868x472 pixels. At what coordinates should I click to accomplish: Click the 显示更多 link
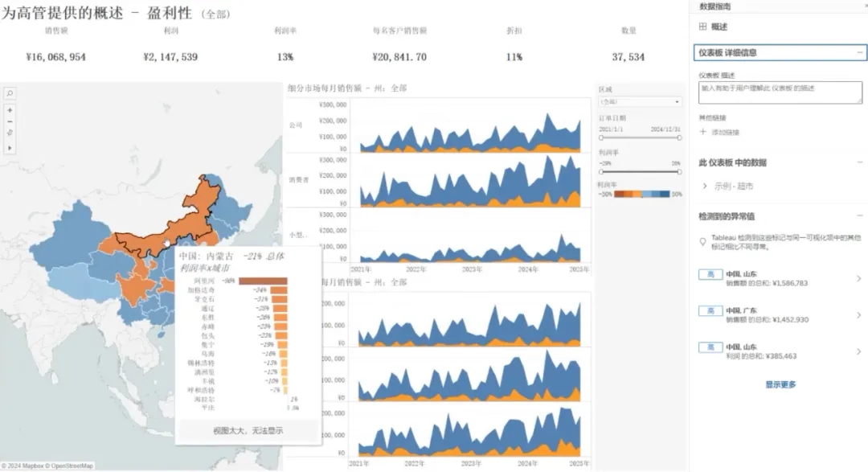coord(780,385)
